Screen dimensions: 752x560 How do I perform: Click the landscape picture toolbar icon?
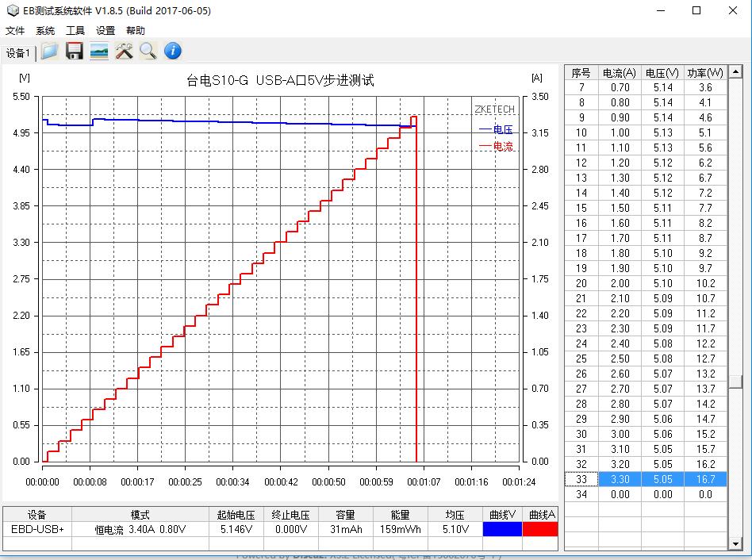(x=99, y=52)
